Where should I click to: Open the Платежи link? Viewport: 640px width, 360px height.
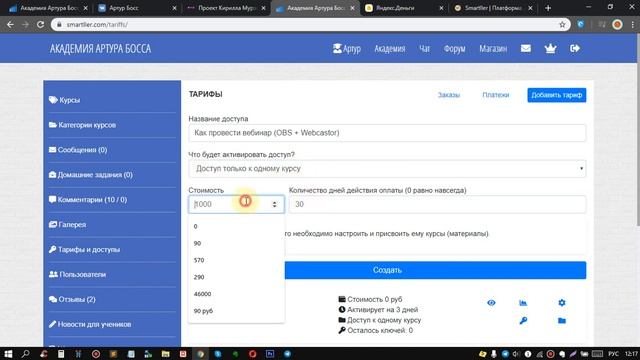click(496, 95)
